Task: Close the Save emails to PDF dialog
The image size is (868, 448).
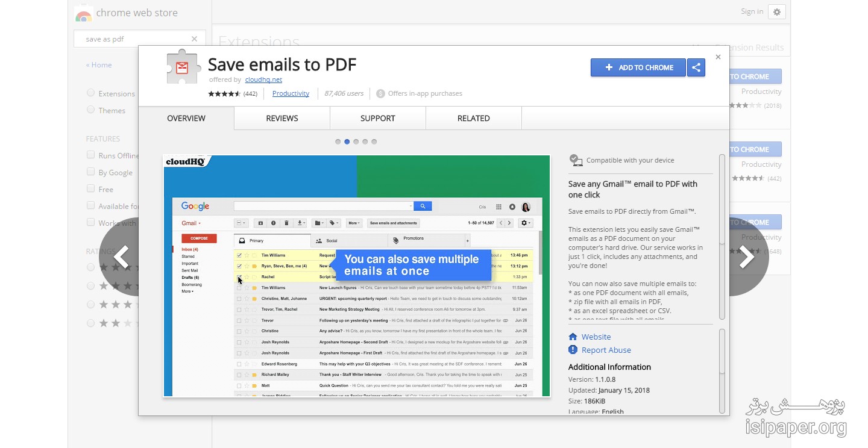Action: point(718,57)
